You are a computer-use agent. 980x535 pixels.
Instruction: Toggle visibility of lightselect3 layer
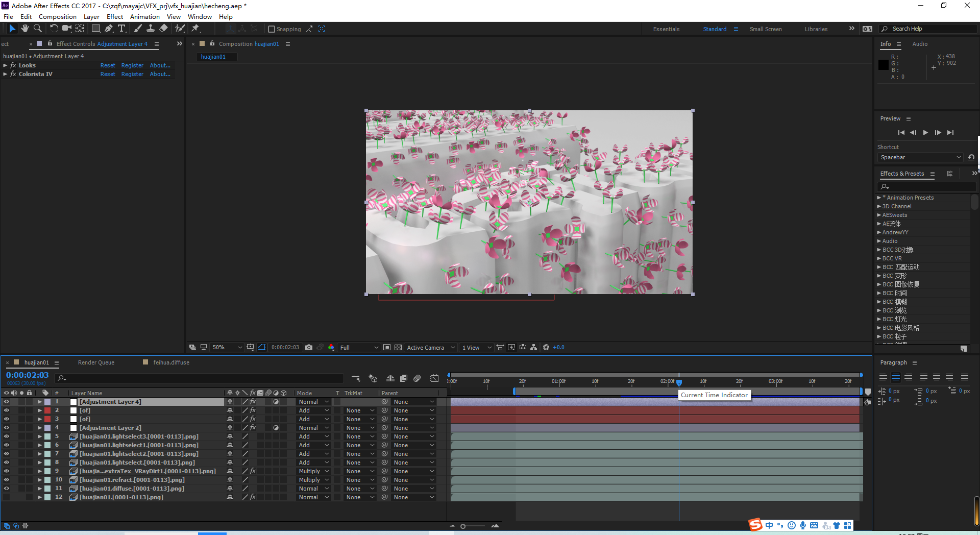click(6, 436)
